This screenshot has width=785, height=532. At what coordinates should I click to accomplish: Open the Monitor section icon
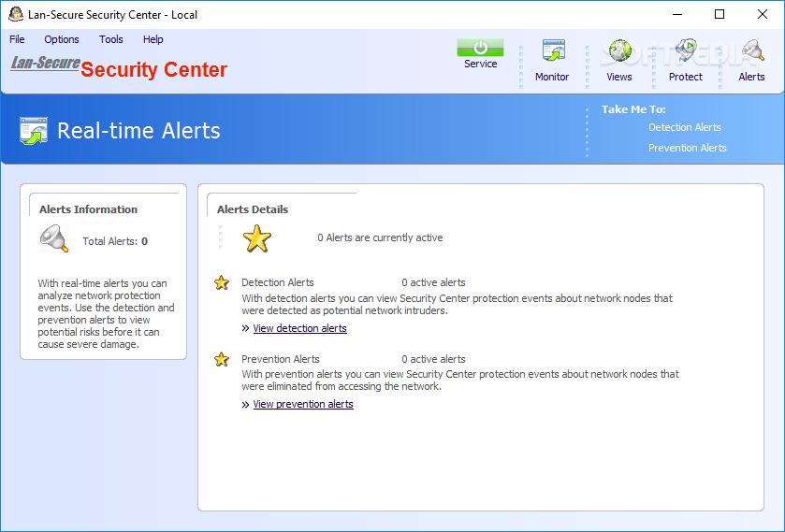[553, 51]
